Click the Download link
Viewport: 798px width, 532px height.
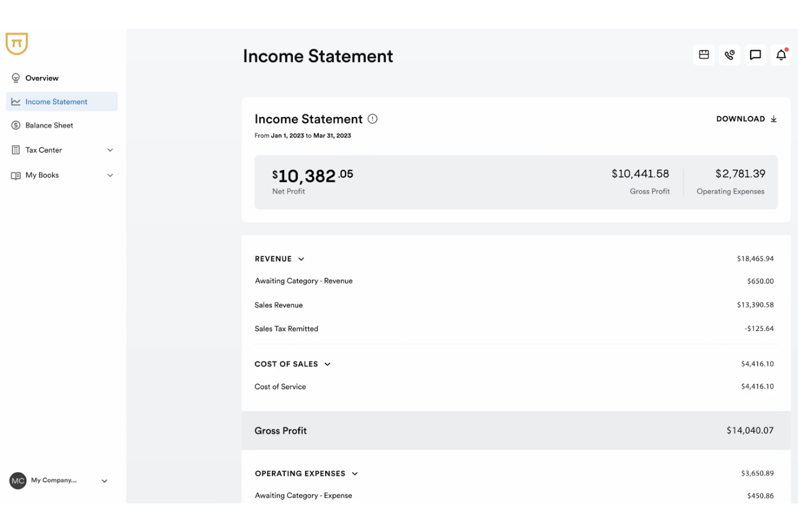click(x=746, y=119)
